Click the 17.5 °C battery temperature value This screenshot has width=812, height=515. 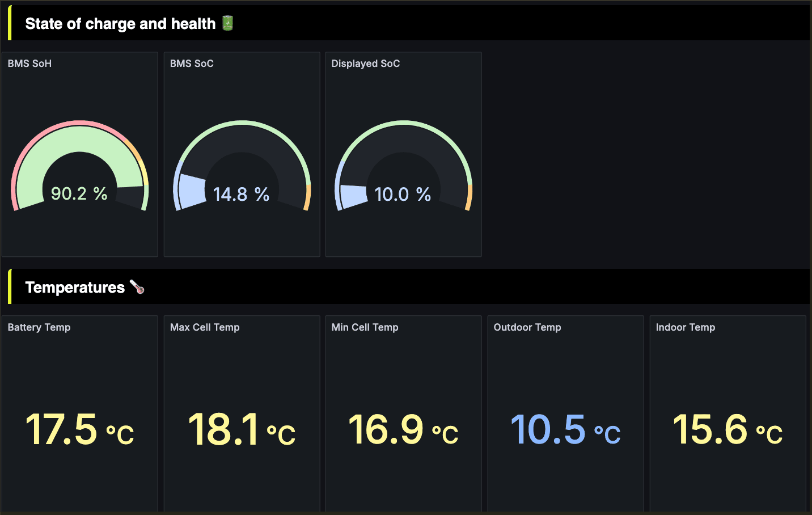(79, 429)
